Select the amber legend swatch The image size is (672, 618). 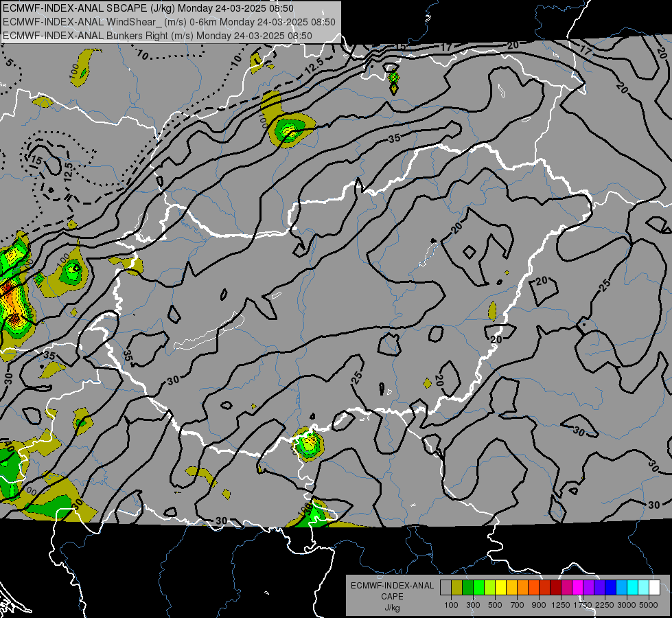pos(511,587)
